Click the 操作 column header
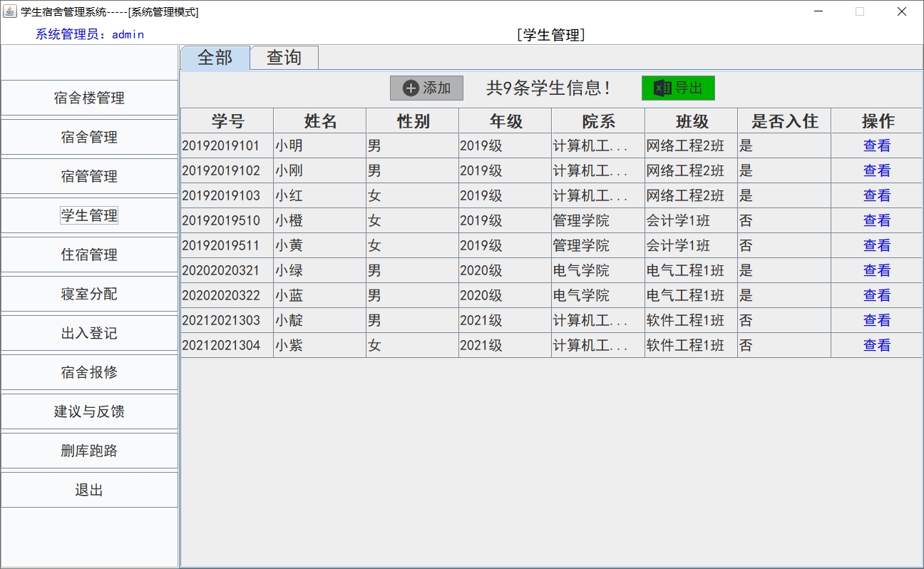 877,121
